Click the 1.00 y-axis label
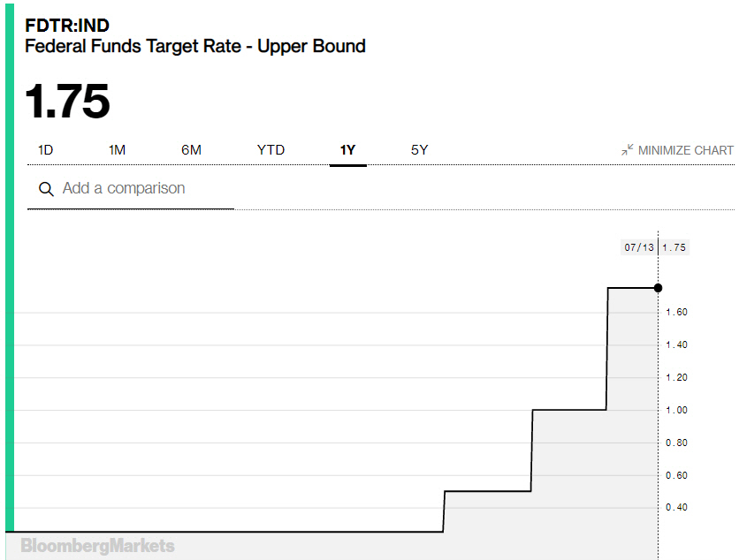739x560 pixels. click(x=676, y=411)
